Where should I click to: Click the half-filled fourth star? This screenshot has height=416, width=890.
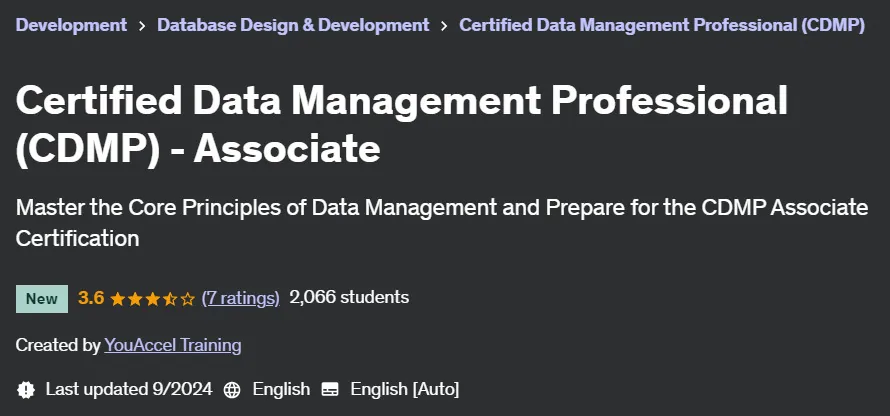170,299
